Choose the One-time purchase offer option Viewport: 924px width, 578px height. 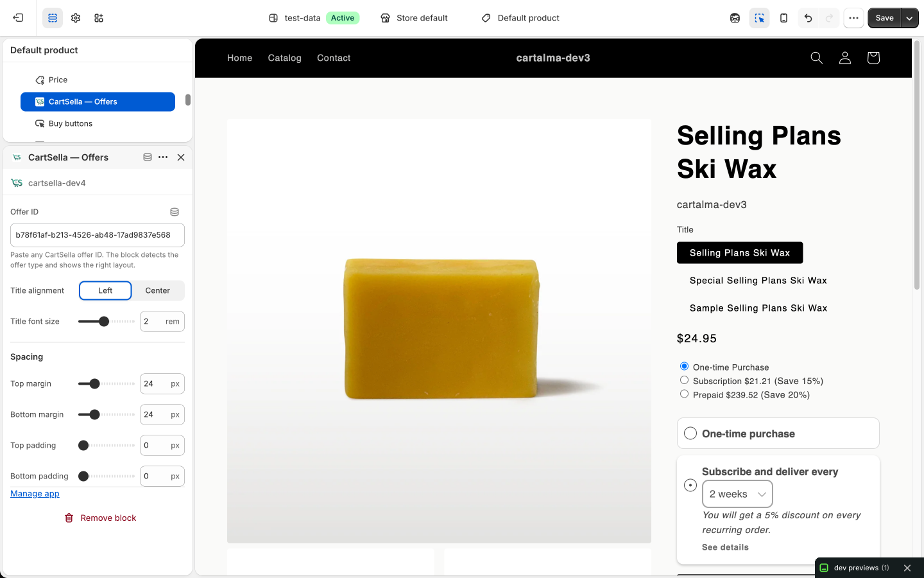click(x=778, y=433)
